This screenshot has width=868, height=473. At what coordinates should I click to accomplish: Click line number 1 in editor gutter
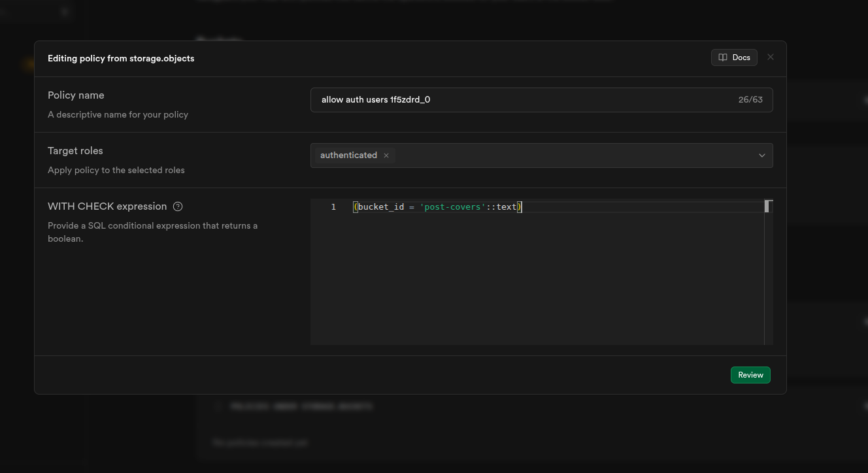[x=333, y=207]
